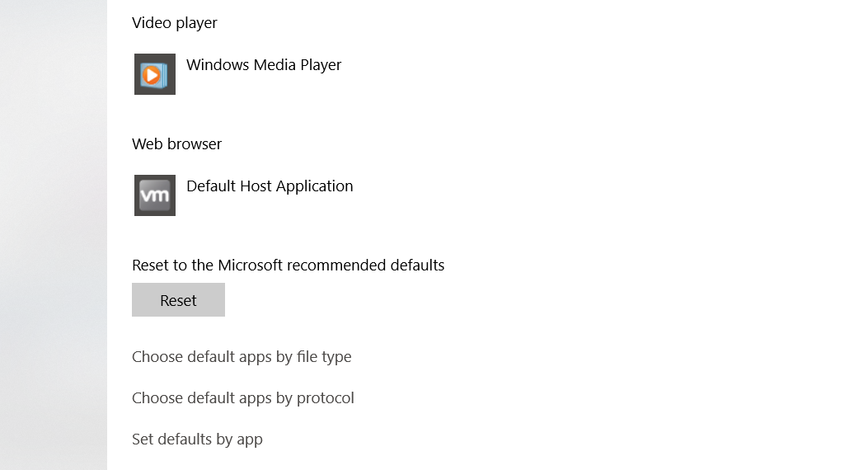
Task: Change the default web browser app
Action: 244,195
